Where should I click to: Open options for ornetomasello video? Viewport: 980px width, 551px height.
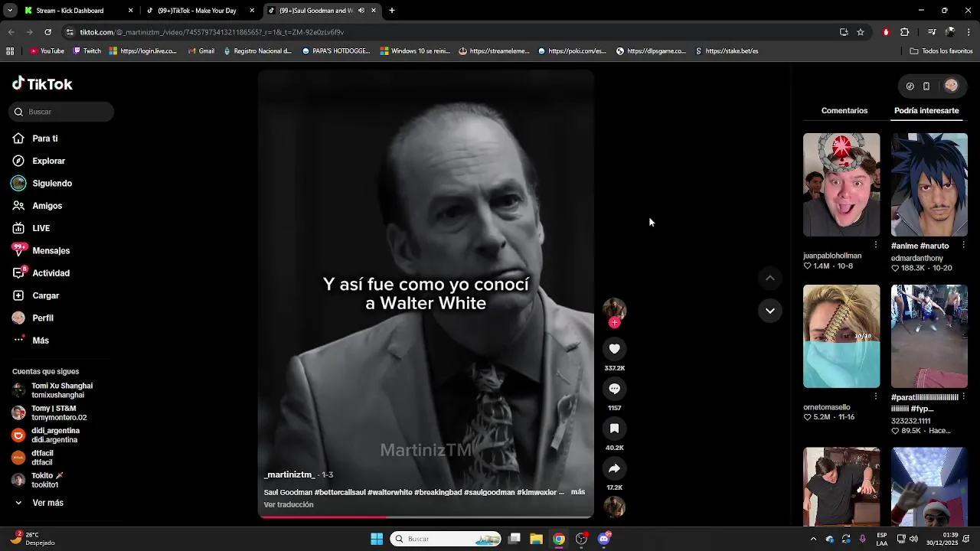(x=876, y=396)
